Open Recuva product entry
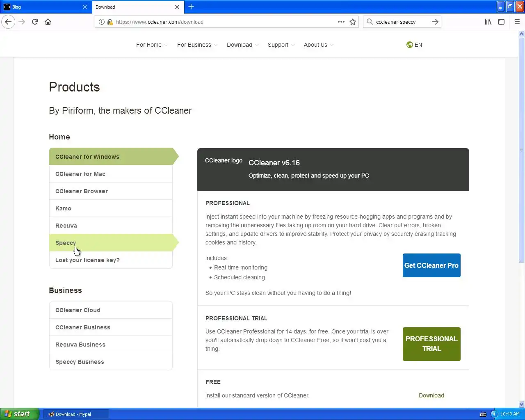This screenshot has height=420, width=525. coord(111,226)
